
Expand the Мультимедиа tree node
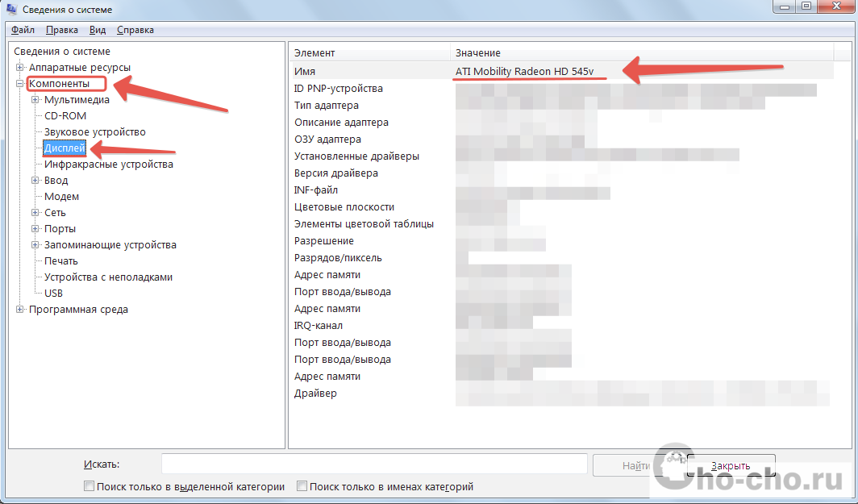[x=35, y=100]
